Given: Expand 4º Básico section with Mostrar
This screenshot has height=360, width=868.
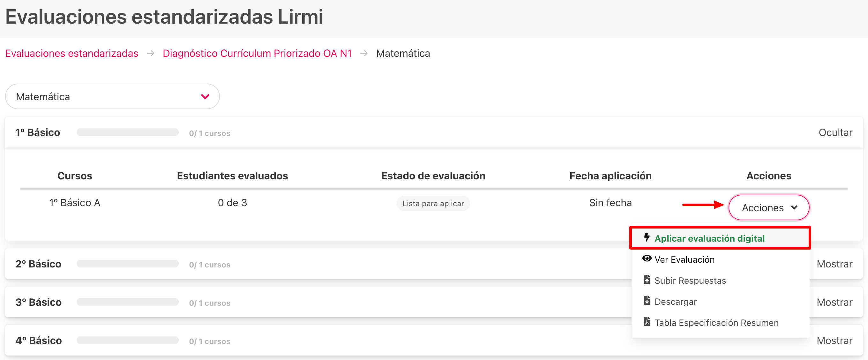Looking at the screenshot, I should tap(834, 341).
